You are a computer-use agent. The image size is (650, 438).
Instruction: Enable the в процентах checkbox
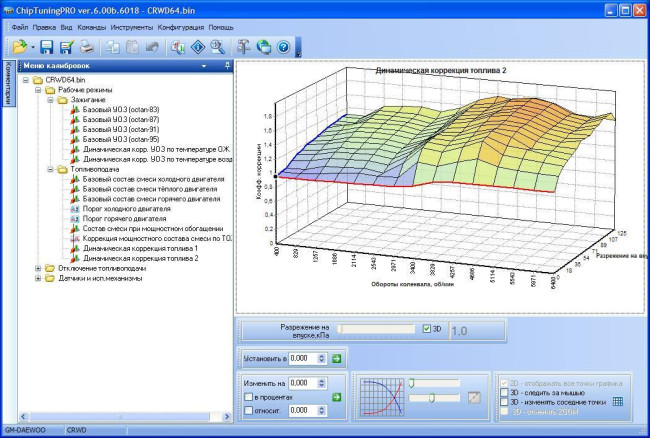coord(248,397)
